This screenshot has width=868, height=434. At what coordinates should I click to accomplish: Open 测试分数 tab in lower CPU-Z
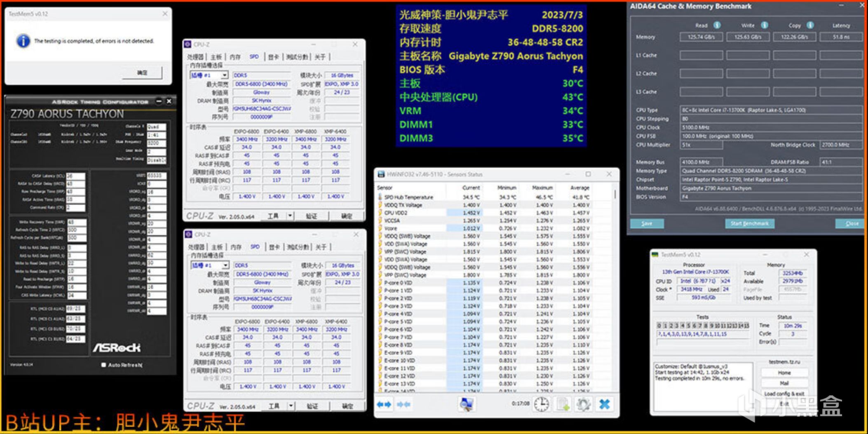pyautogui.click(x=298, y=247)
